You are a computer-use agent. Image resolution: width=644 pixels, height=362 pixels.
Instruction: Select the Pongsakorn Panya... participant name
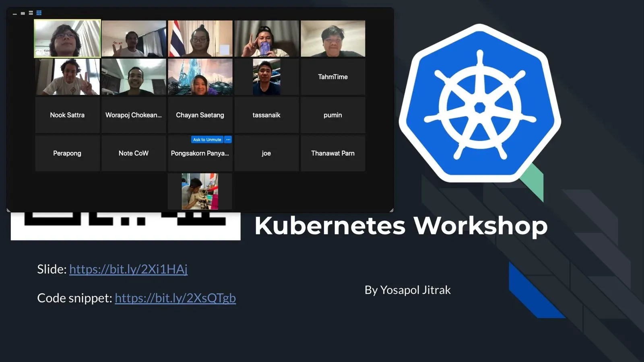(200, 153)
